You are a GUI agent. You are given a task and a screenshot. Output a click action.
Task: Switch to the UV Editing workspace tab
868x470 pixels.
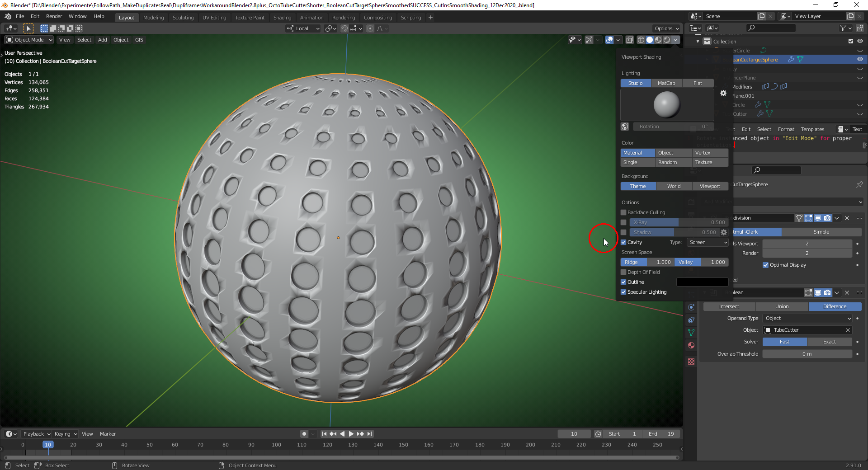click(214, 18)
